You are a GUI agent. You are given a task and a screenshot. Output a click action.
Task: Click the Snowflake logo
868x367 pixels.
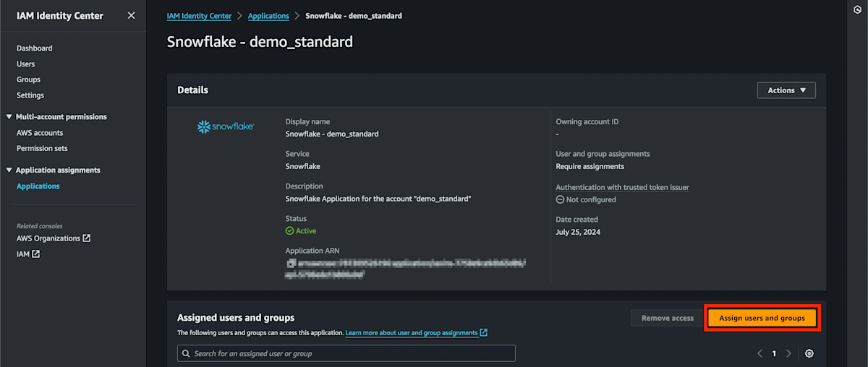pyautogui.click(x=226, y=127)
